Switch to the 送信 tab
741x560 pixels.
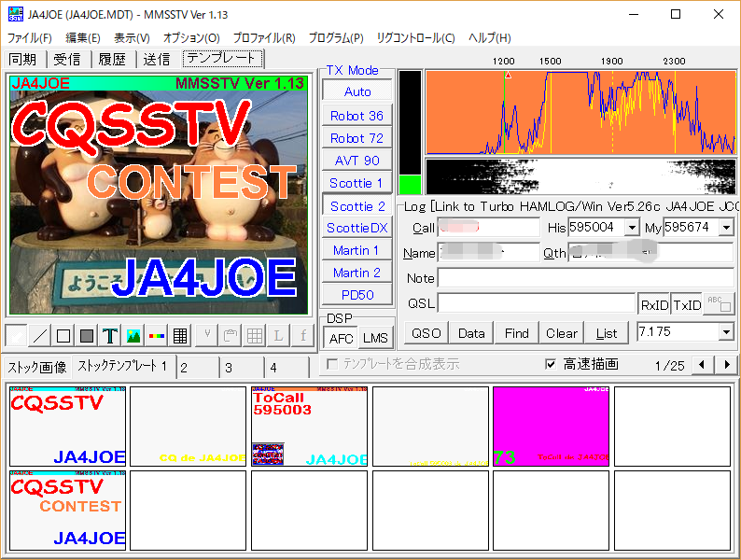[x=157, y=60]
